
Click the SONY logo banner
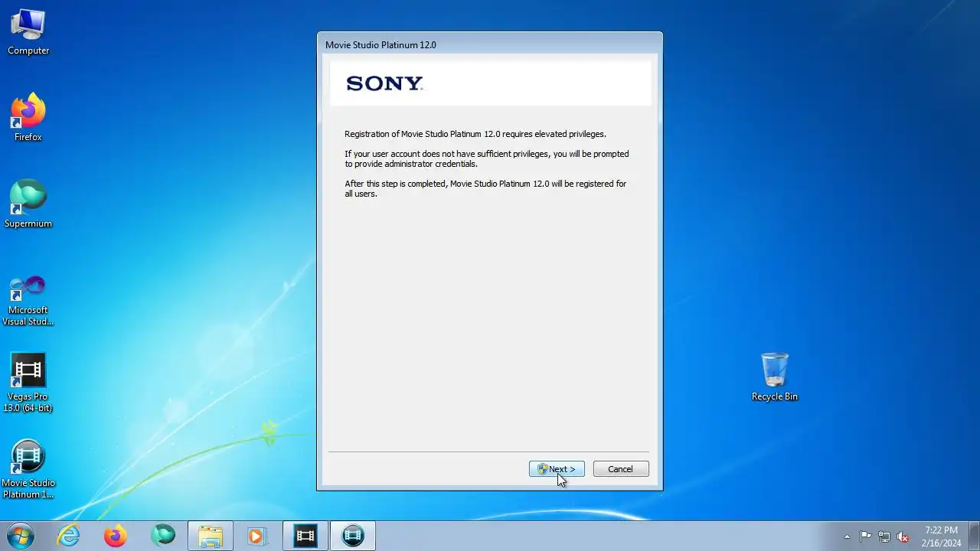[x=491, y=83]
